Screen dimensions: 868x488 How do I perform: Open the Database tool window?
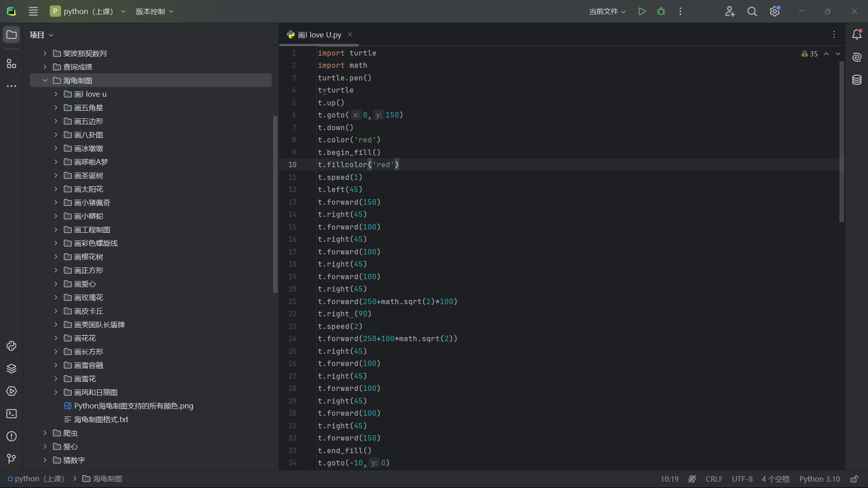[857, 80]
